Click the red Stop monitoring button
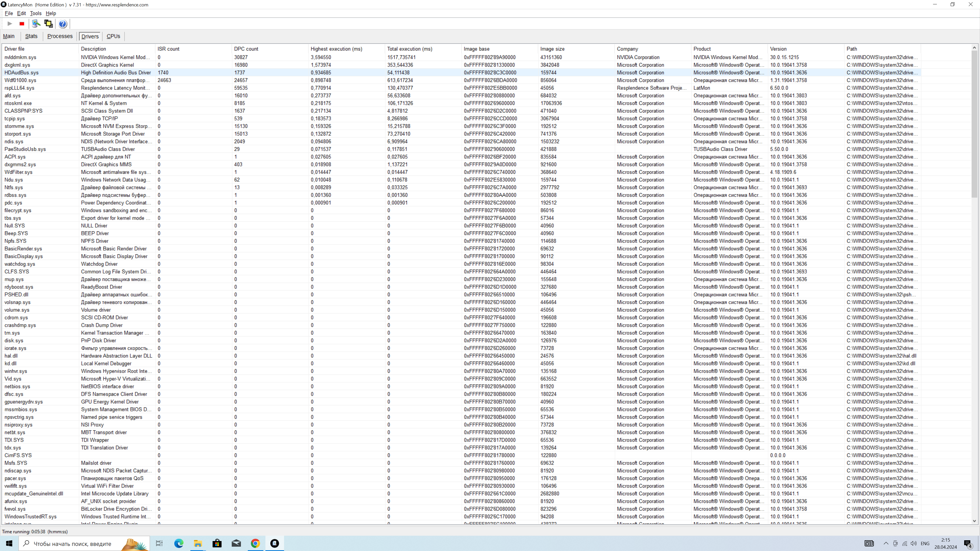 pos(22,23)
